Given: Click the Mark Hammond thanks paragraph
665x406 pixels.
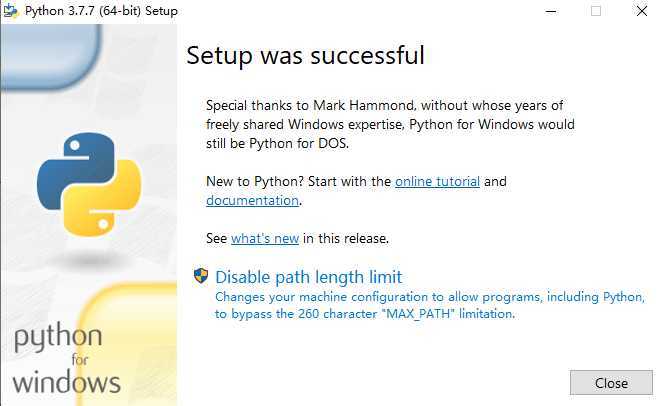Looking at the screenshot, I should pyautogui.click(x=390, y=124).
